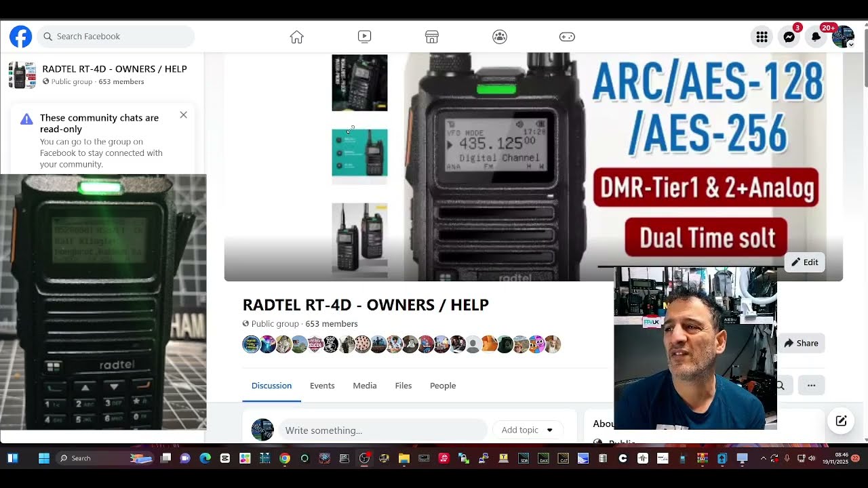Select the teal radio thumbnail in cover strip
The width and height of the screenshot is (868, 488).
click(359, 155)
